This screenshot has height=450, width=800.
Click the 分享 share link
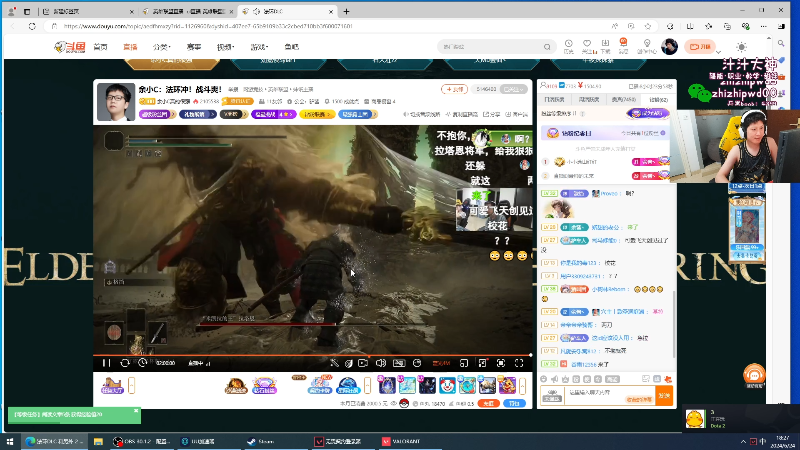tap(492, 114)
